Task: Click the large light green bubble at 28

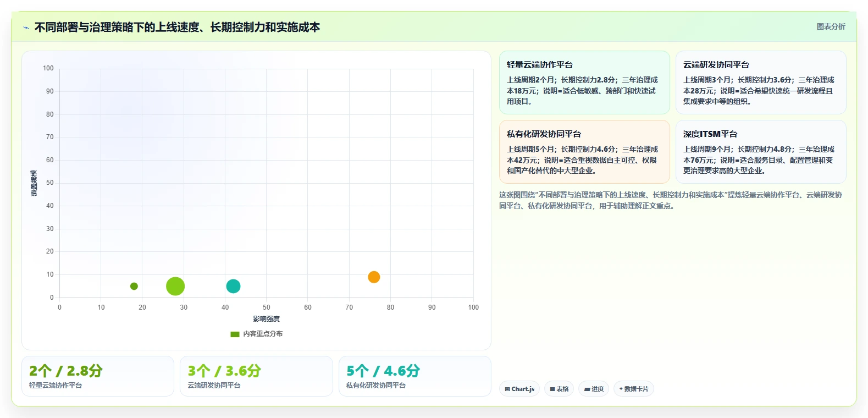Action: click(175, 286)
